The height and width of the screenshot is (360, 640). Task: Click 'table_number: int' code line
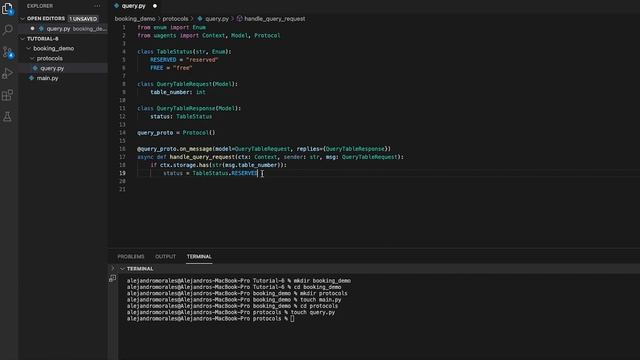pyautogui.click(x=178, y=92)
